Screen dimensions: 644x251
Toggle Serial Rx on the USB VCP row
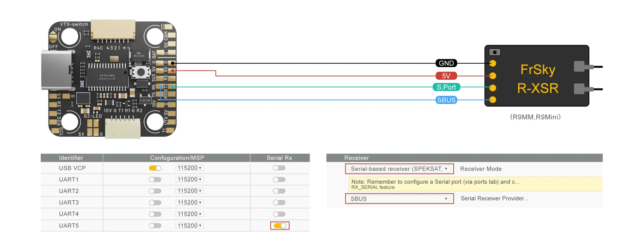point(279,168)
